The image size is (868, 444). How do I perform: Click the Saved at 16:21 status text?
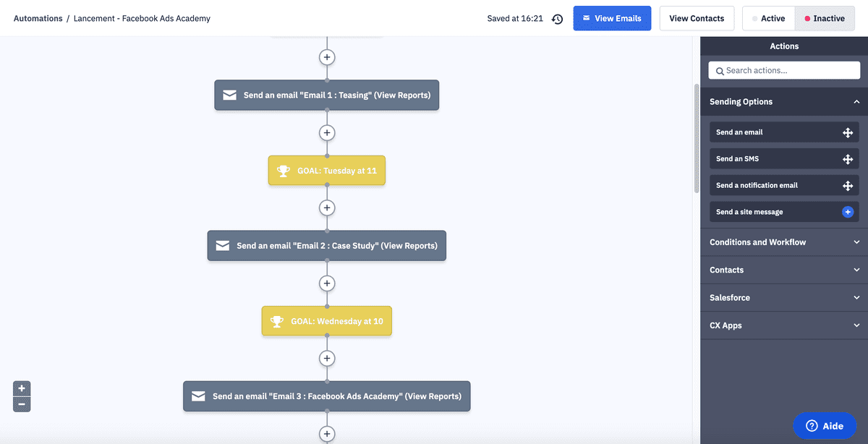(515, 19)
